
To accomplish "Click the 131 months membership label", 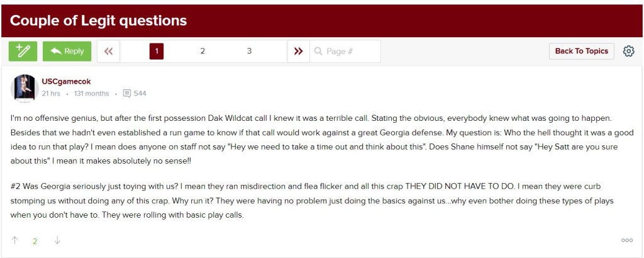I will 91,94.
